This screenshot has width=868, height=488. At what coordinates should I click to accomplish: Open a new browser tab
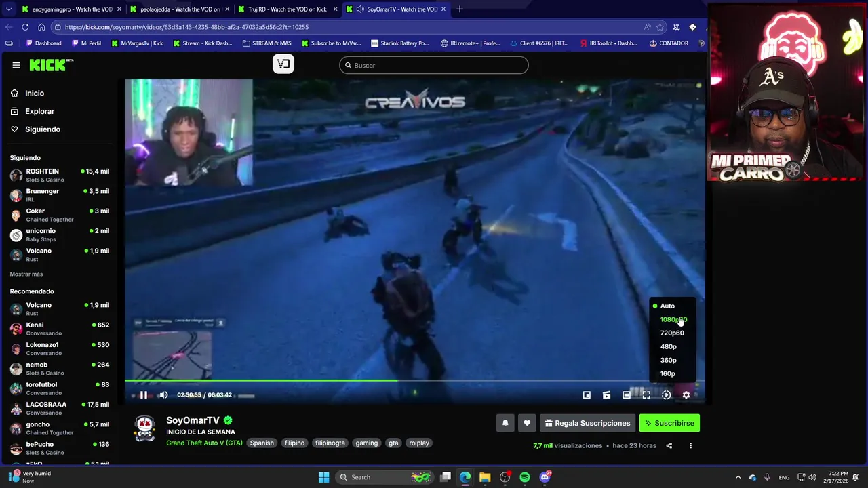[x=460, y=9]
